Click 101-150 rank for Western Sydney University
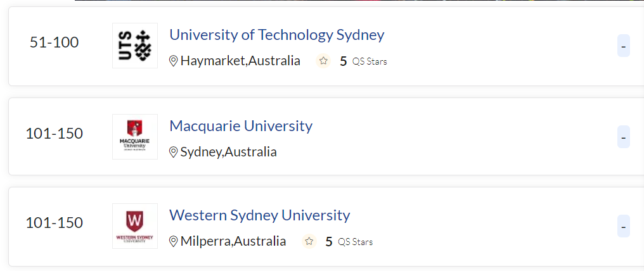 pos(55,224)
